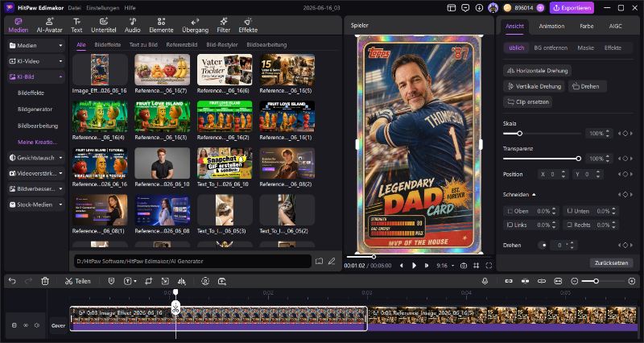
Task: Take snapshot with camera icon in player
Action: pyautogui.click(x=464, y=266)
